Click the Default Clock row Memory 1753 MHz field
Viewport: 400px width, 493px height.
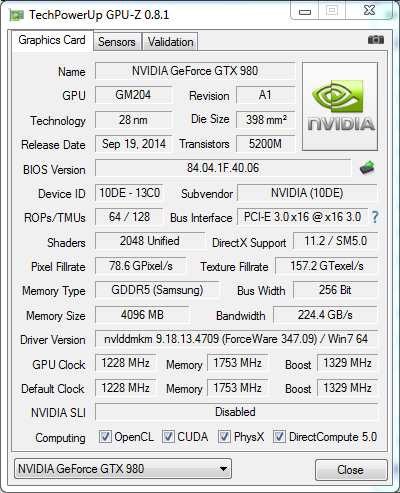pos(238,388)
